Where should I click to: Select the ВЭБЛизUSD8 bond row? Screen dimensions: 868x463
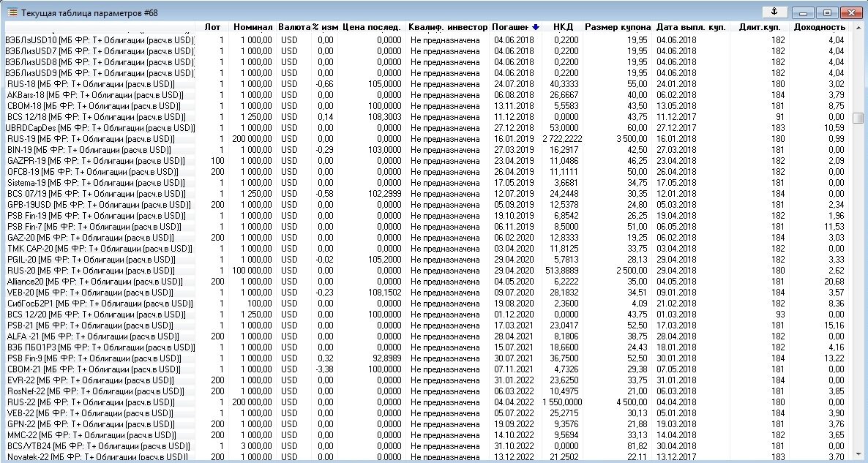(426, 62)
